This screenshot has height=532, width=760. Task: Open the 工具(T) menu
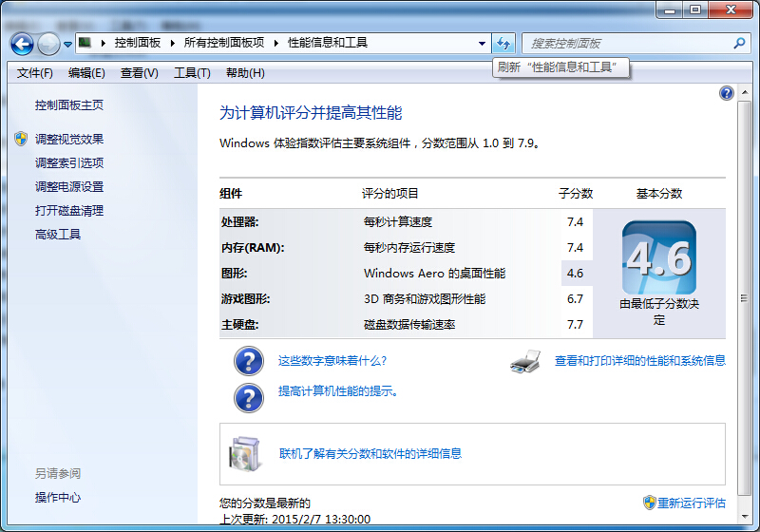pyautogui.click(x=193, y=73)
